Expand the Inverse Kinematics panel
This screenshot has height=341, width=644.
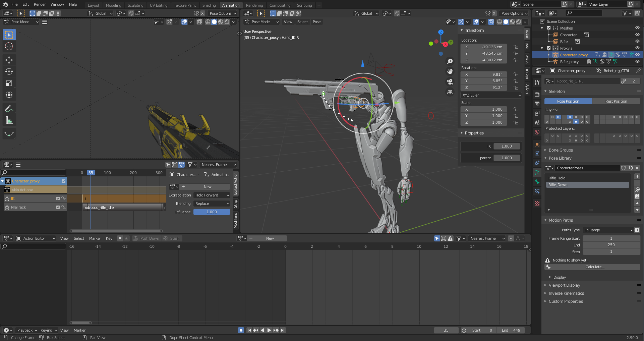pos(566,293)
